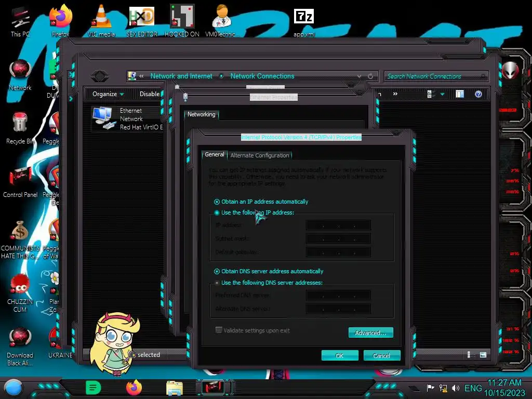Switch to the General tab
Image resolution: width=532 pixels, height=399 pixels.
(215, 154)
